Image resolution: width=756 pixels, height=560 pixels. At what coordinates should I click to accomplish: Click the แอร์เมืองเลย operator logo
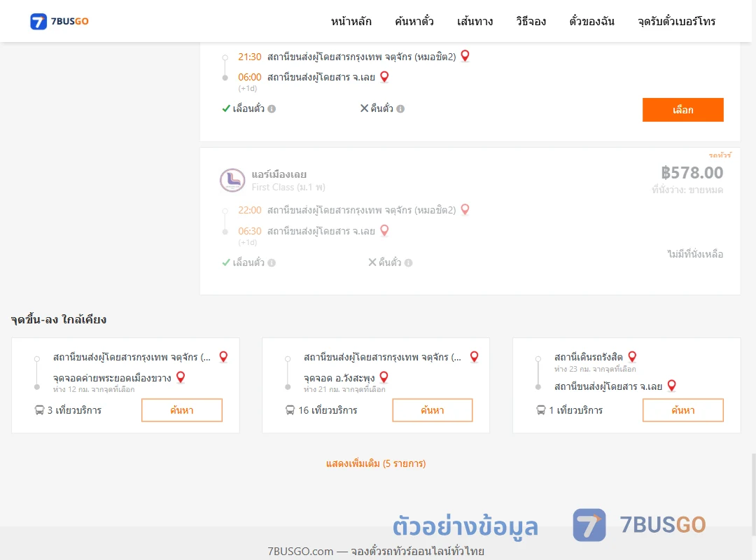(232, 181)
